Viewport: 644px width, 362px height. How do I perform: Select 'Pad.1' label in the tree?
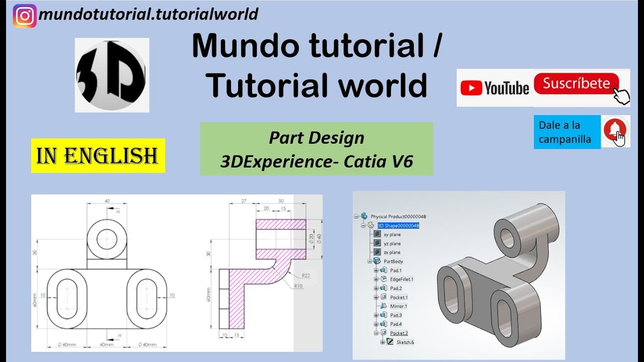(396, 270)
